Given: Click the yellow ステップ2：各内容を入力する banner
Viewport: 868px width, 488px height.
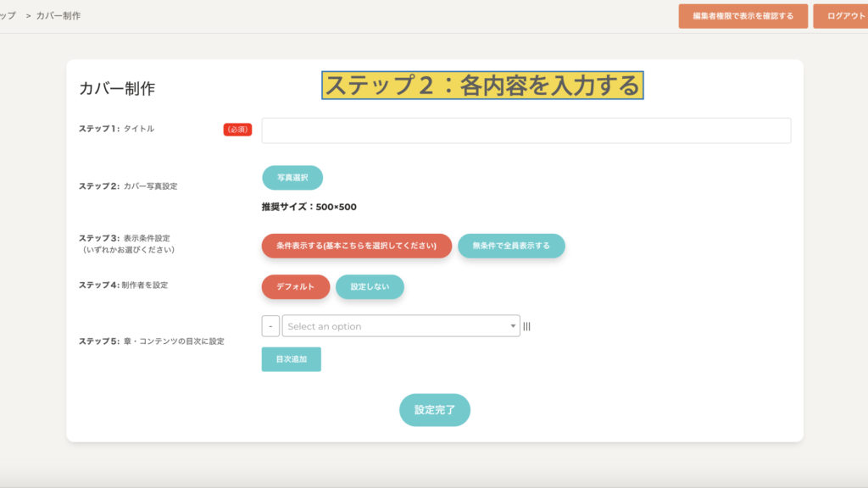Looking at the screenshot, I should [481, 86].
